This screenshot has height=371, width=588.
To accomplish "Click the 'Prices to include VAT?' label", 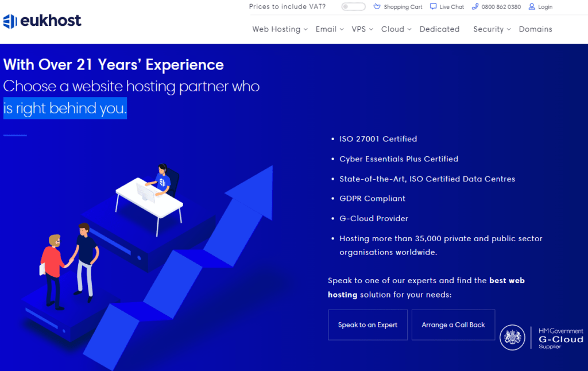I will [287, 6].
